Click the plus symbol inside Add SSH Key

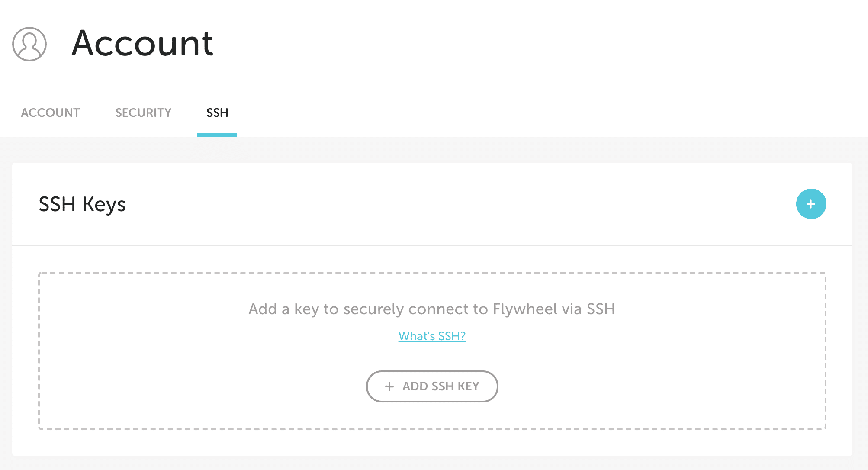click(x=389, y=386)
